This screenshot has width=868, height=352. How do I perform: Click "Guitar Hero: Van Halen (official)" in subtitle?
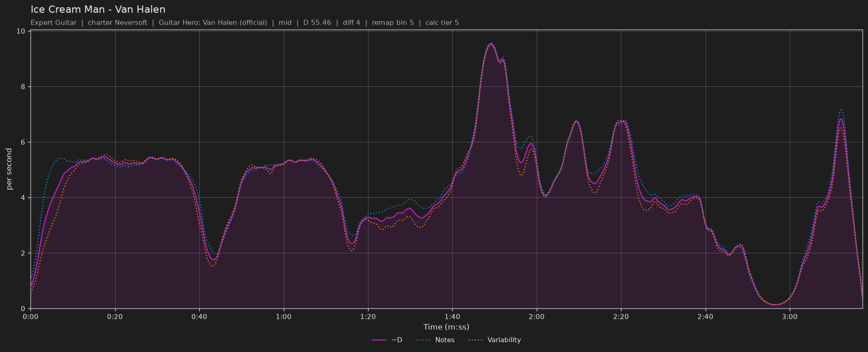coord(213,23)
